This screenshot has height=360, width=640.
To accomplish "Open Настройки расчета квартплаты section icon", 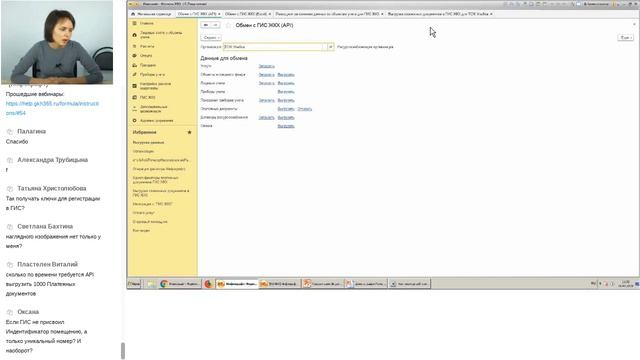I will 134,86.
